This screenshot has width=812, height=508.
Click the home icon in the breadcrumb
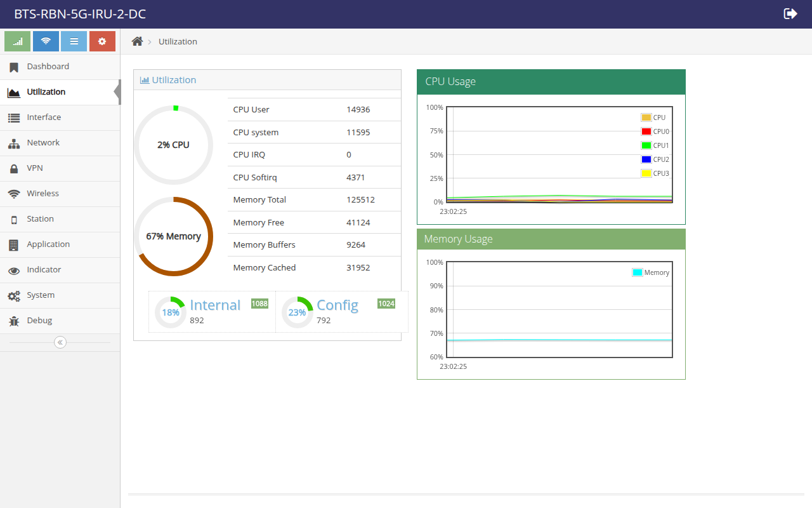tap(137, 41)
